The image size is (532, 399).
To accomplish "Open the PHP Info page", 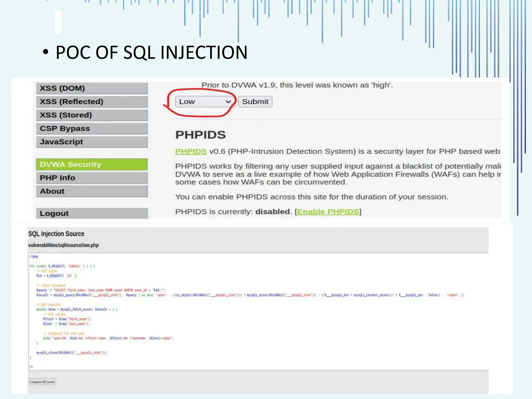I will [92, 178].
